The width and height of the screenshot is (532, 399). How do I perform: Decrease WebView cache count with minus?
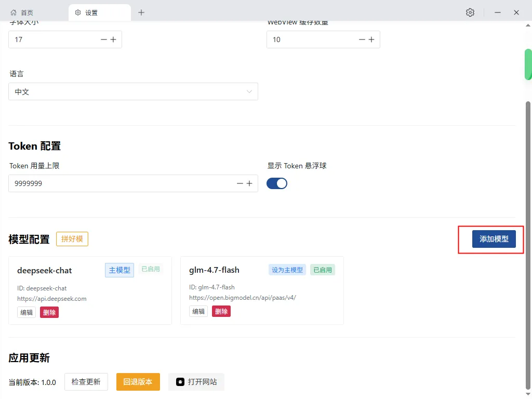pyautogui.click(x=362, y=39)
